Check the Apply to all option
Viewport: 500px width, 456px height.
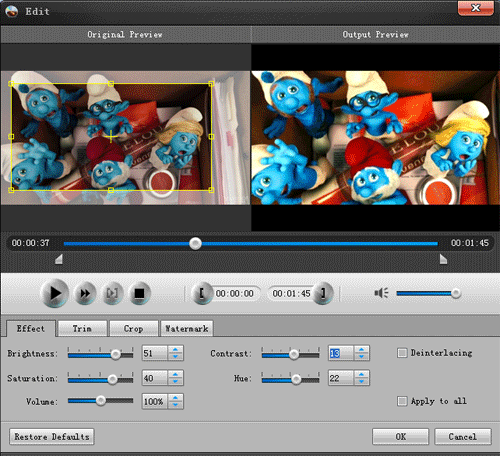click(402, 401)
